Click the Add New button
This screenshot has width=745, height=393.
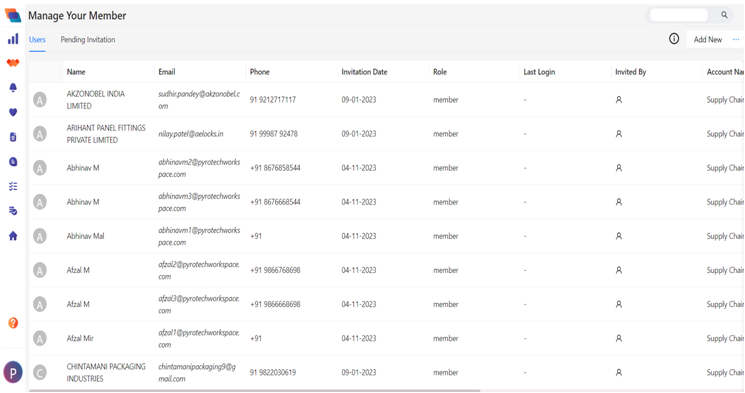[x=707, y=39]
